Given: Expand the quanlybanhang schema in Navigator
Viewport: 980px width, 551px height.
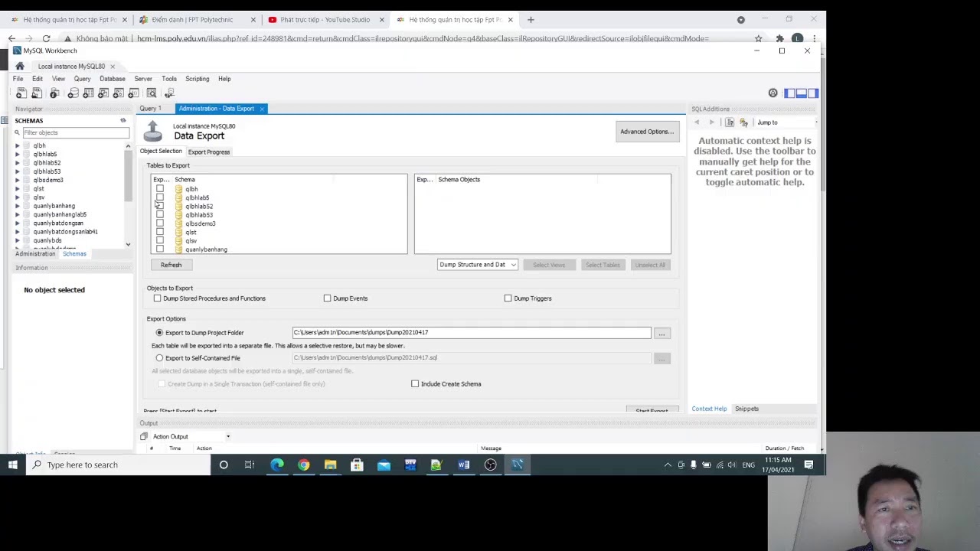Looking at the screenshot, I should 18,206.
